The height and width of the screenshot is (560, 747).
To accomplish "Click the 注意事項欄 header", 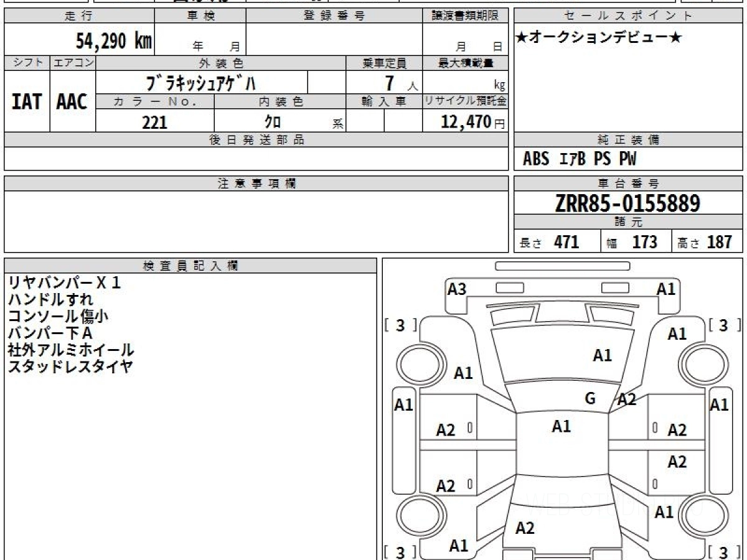I will pos(256,184).
